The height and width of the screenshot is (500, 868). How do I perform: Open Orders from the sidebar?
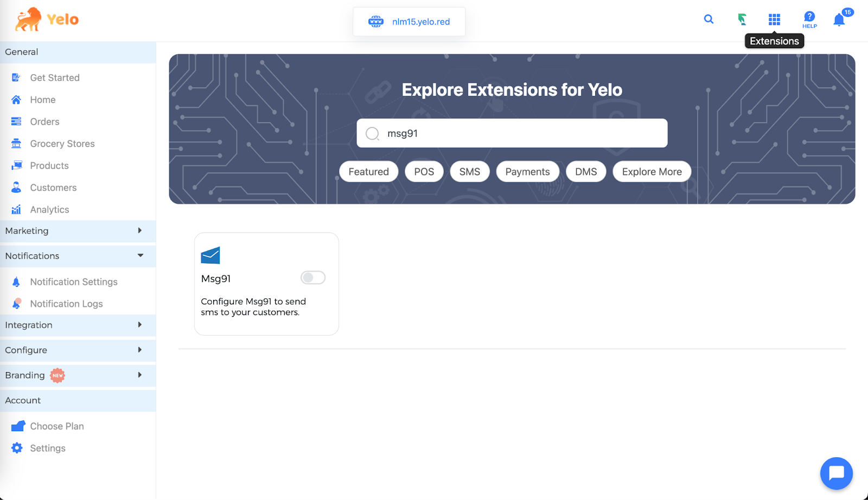tap(44, 121)
